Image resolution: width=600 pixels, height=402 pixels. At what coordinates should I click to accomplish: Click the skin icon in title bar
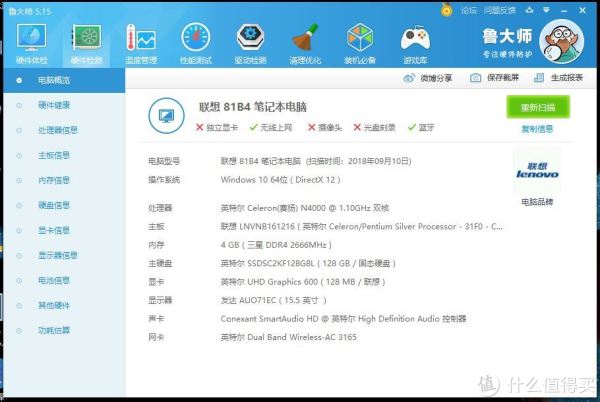point(529,10)
